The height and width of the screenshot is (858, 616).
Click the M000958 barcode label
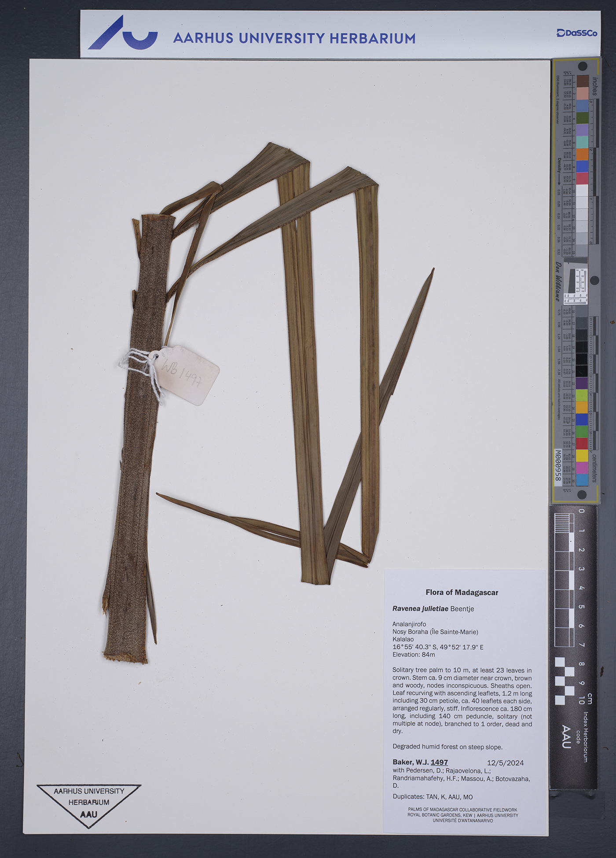pyautogui.click(x=557, y=466)
